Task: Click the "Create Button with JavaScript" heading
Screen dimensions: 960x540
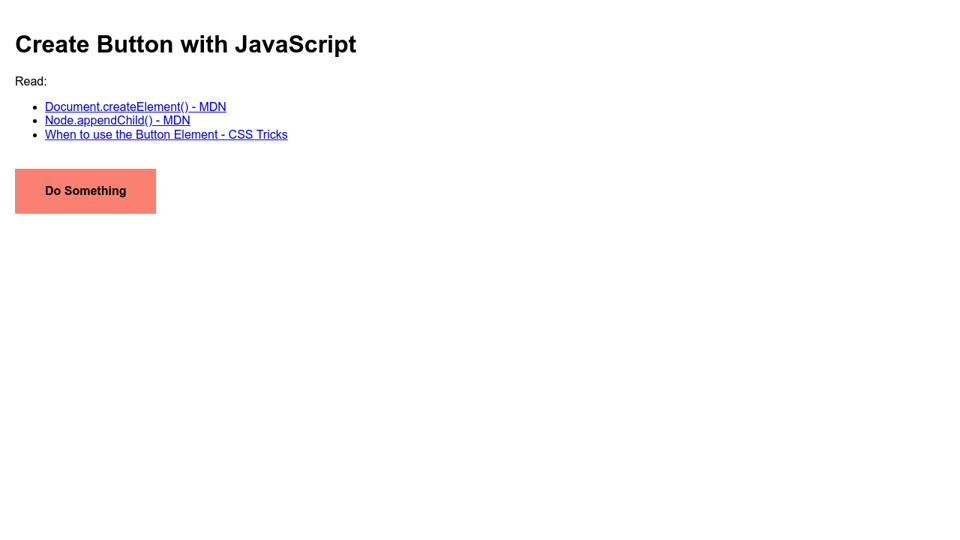Action: [185, 45]
